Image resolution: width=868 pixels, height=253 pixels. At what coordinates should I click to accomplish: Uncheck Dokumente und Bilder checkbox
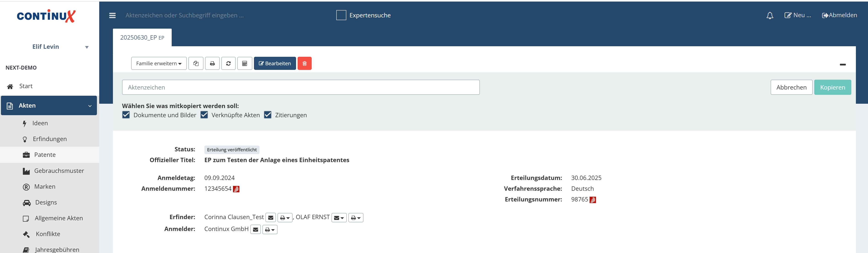coord(126,115)
